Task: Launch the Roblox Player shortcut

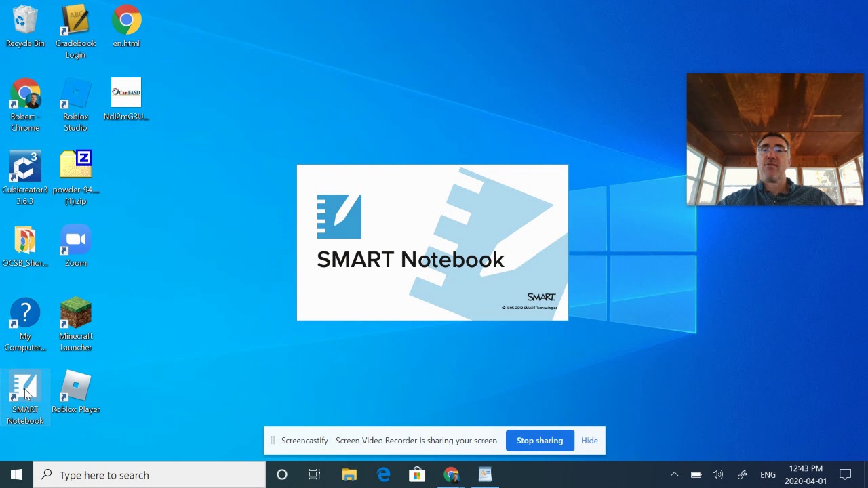Action: coord(75,392)
